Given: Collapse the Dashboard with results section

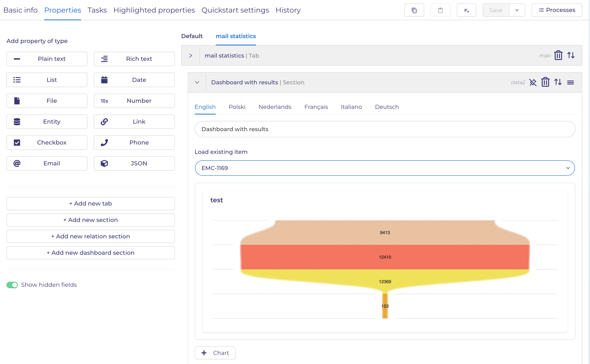Looking at the screenshot, I should (x=197, y=82).
